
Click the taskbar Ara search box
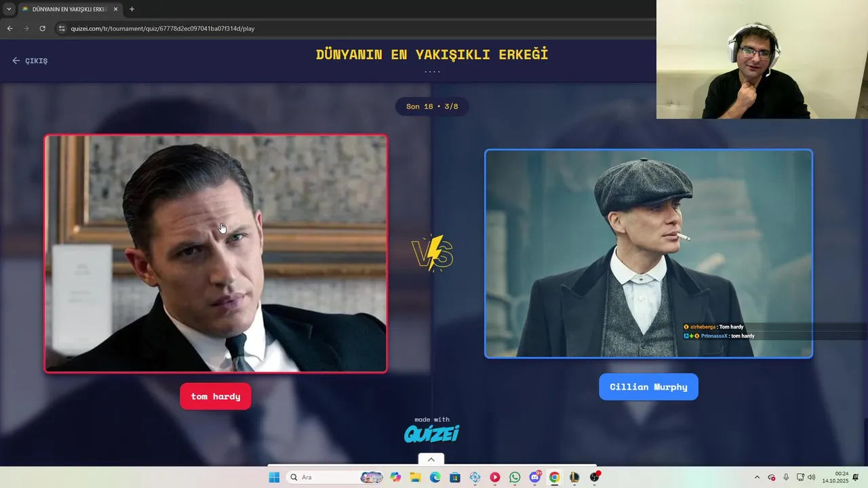click(335, 477)
